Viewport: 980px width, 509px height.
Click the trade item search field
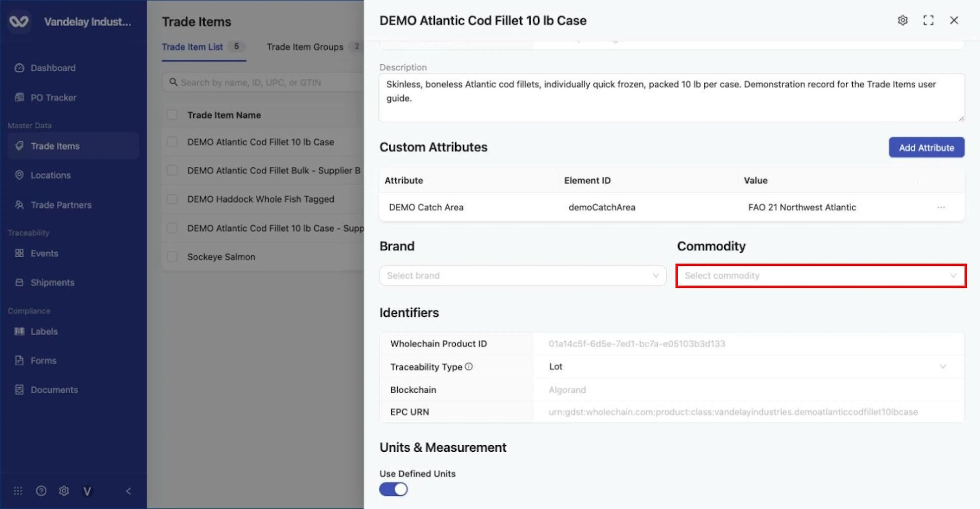coord(263,82)
